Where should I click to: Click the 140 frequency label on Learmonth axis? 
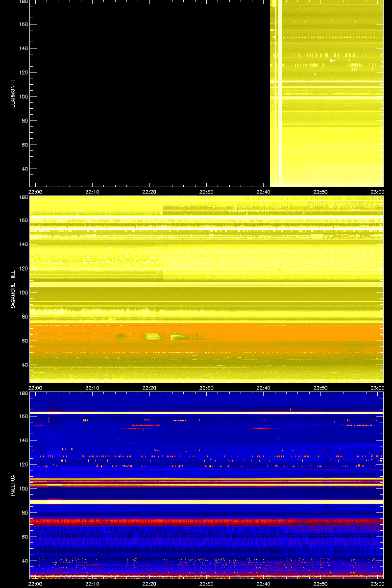pos(23,48)
